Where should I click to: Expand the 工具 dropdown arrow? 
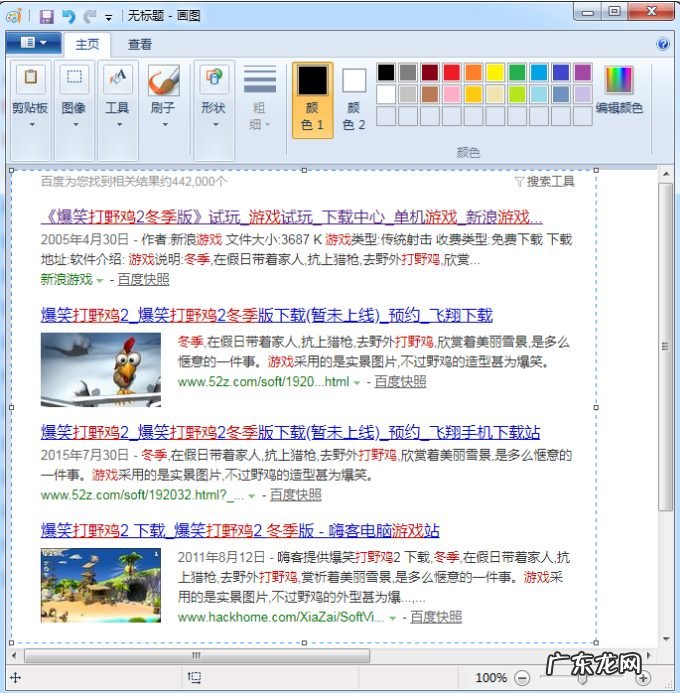(x=119, y=125)
